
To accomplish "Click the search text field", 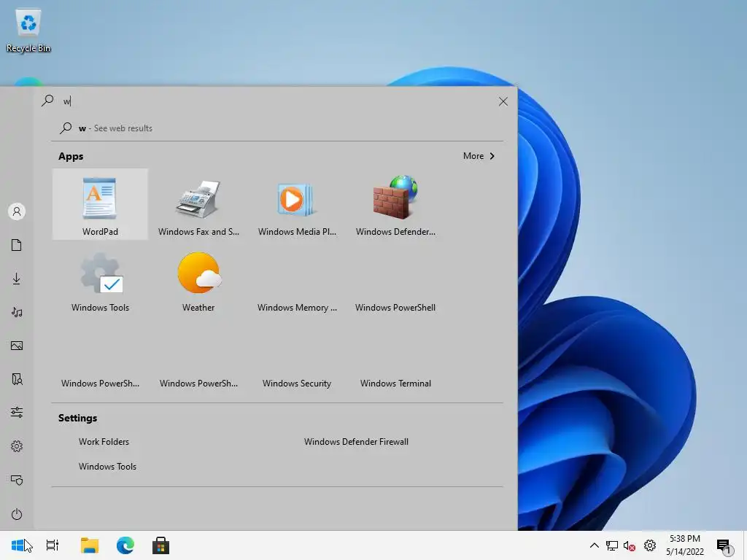I will [276, 101].
